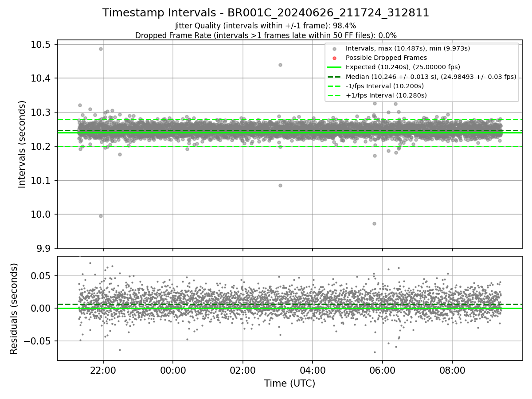The height and width of the screenshot is (399, 532).
Task: Click the red 'Possible Dropped Frames' legend marker
Action: (x=335, y=58)
